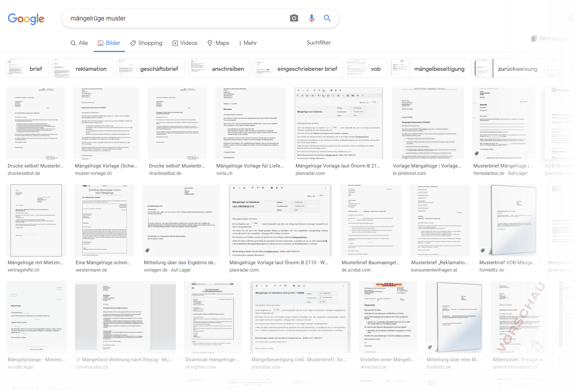576x392 pixels.
Task: Open the Mehr dropdown menu
Action: [x=248, y=43]
